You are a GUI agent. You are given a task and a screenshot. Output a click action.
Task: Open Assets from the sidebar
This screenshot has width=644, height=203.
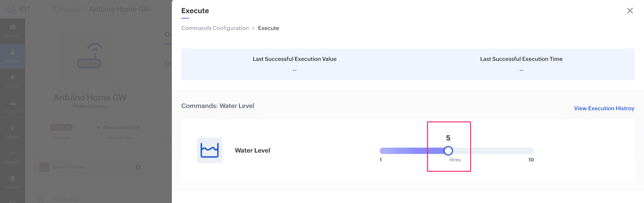(13, 78)
